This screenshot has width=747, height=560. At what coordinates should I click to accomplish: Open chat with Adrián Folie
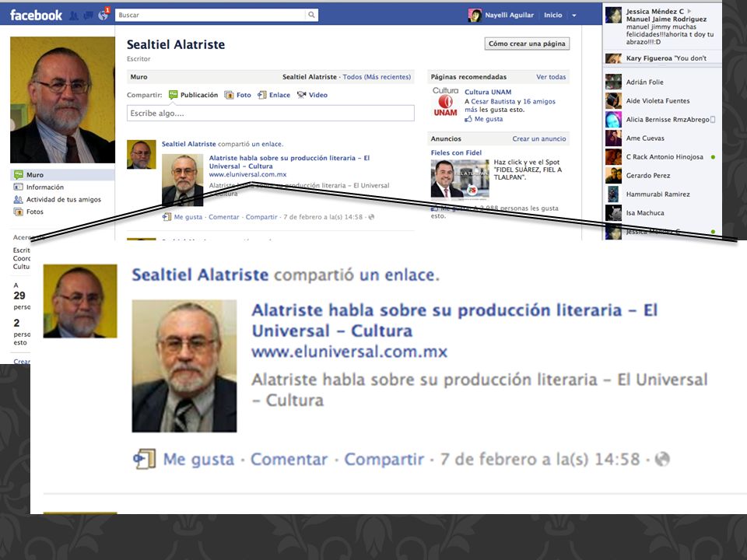[662, 82]
